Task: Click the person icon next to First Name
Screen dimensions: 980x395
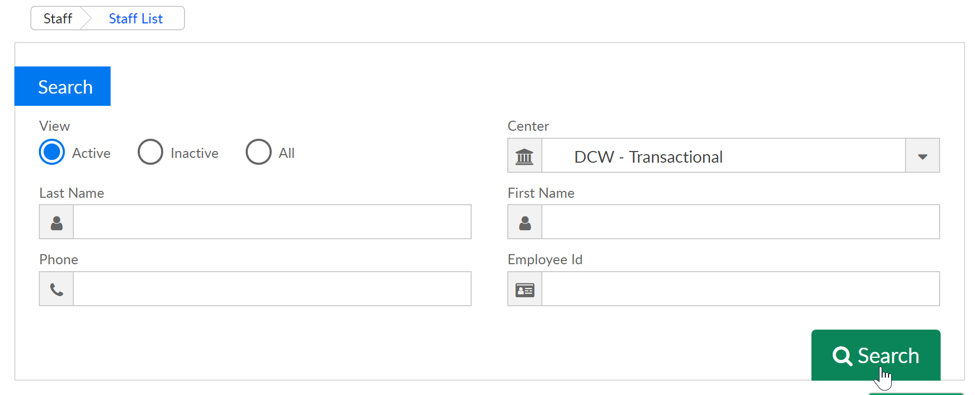Action: (525, 223)
